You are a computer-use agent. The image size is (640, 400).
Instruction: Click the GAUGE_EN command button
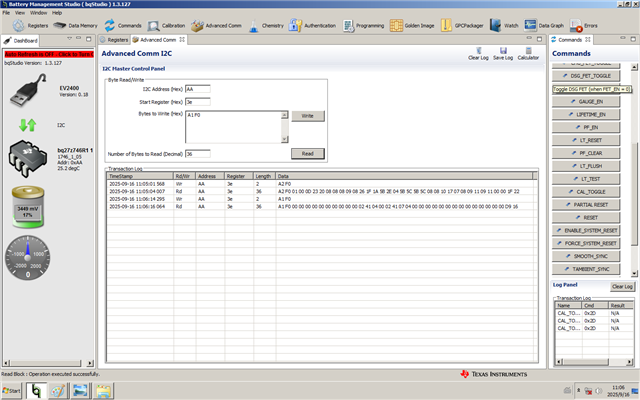(x=586, y=102)
